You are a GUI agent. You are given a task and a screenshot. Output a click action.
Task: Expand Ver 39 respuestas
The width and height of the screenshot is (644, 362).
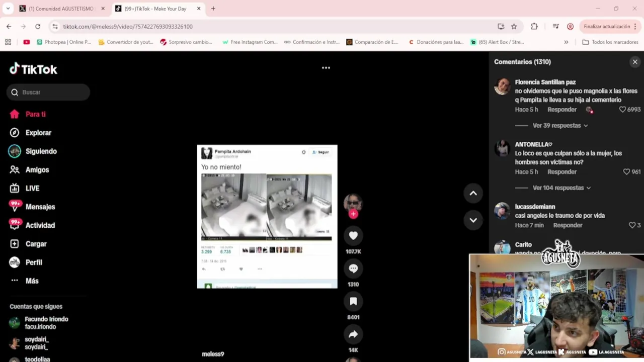[560, 125]
